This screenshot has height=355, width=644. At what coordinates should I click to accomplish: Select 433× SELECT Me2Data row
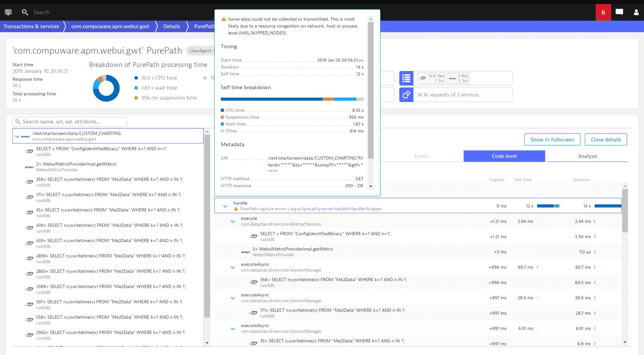pyautogui.click(x=108, y=243)
